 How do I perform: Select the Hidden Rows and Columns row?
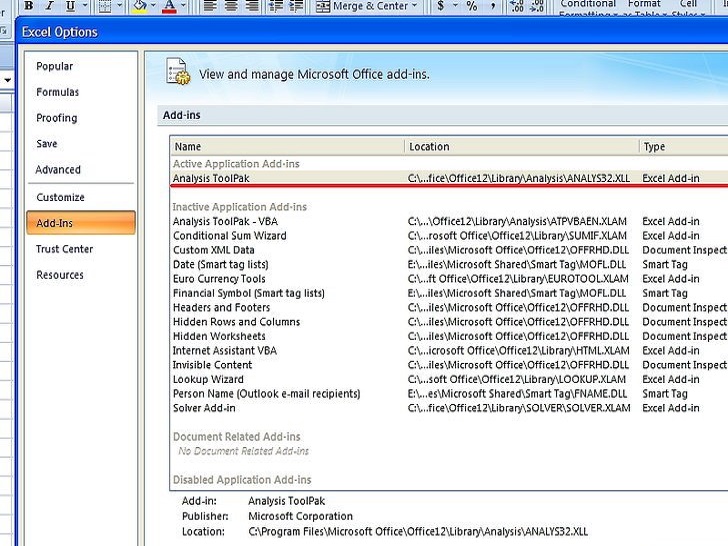(449, 322)
